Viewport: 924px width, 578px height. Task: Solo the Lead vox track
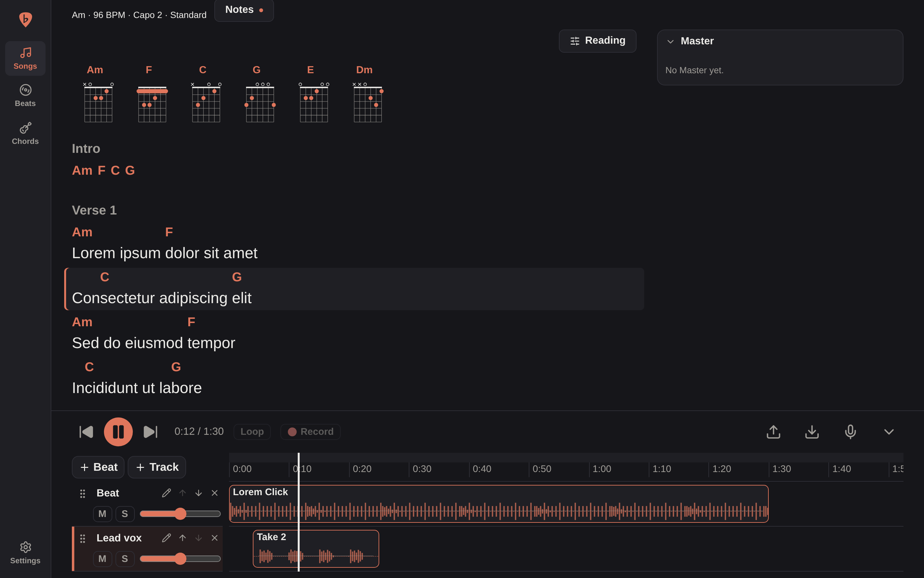(x=125, y=559)
